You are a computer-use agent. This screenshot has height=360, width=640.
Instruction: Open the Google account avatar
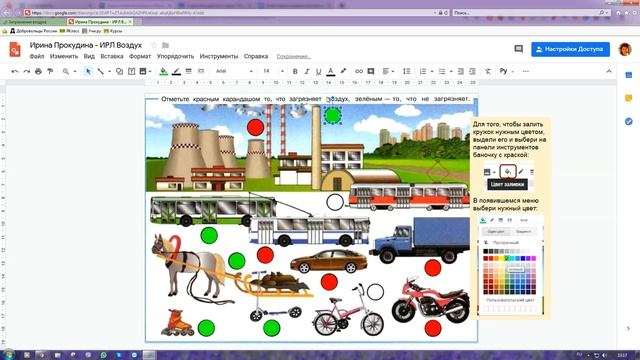tap(625, 49)
